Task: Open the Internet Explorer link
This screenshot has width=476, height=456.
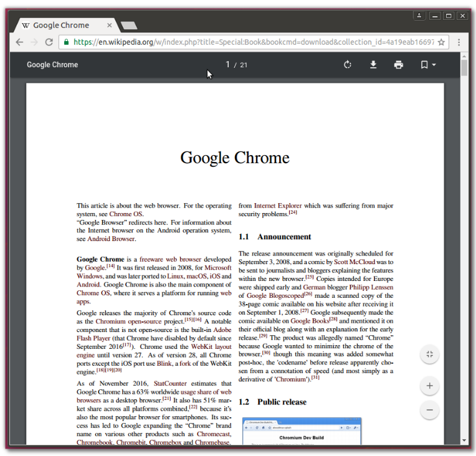Action: (278, 206)
